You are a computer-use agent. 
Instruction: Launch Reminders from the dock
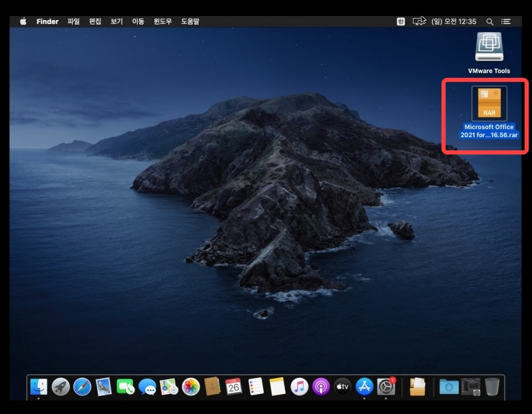click(256, 387)
